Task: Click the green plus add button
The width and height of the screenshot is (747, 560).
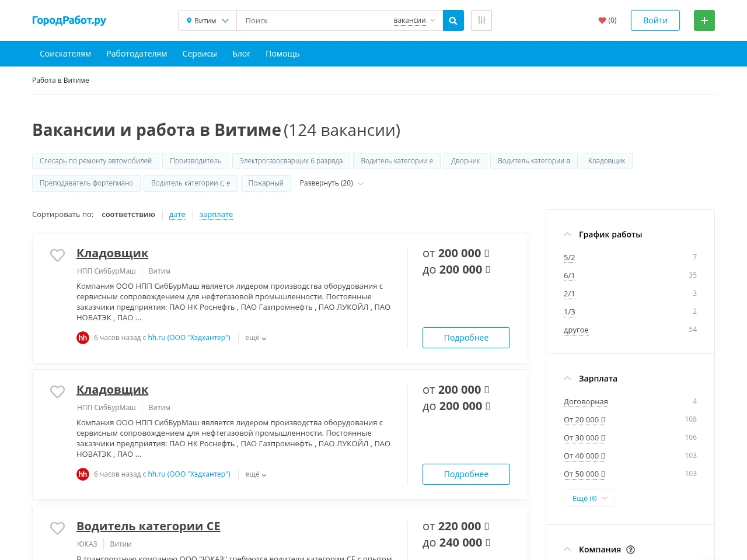Action: [x=704, y=20]
